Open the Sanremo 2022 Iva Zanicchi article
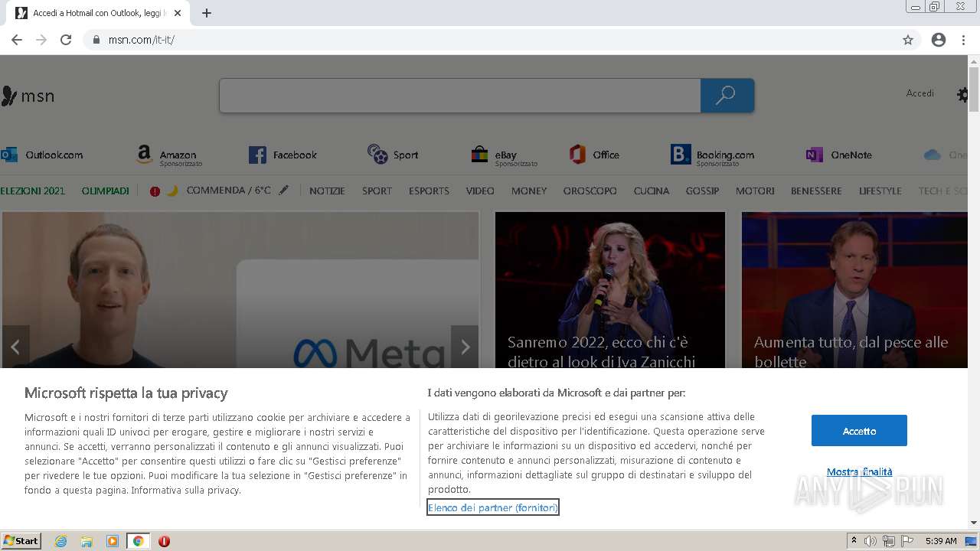The image size is (980, 551). click(x=609, y=290)
